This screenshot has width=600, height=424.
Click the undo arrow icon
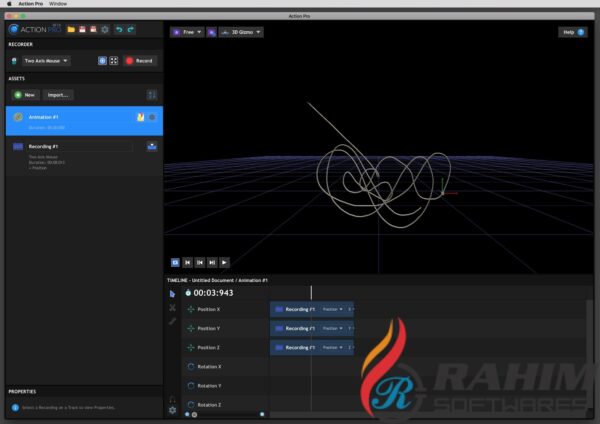(x=119, y=29)
